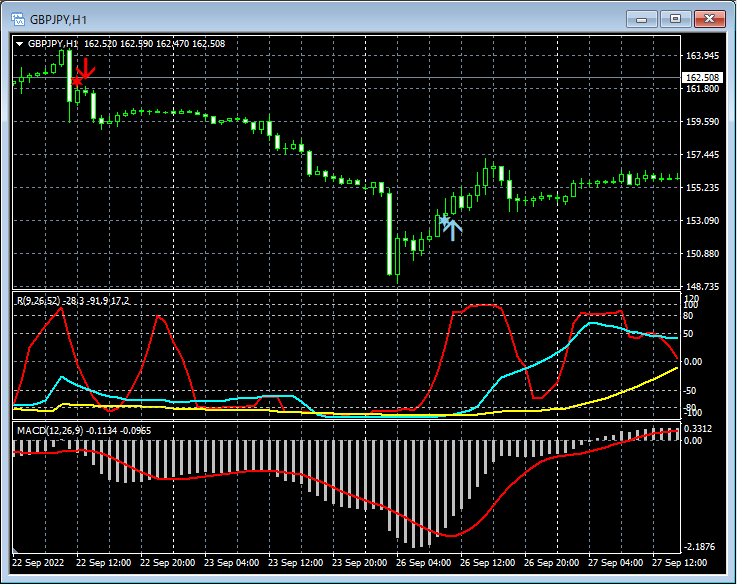
Task: Click the 163.945 price scale value
Action: click(x=702, y=56)
